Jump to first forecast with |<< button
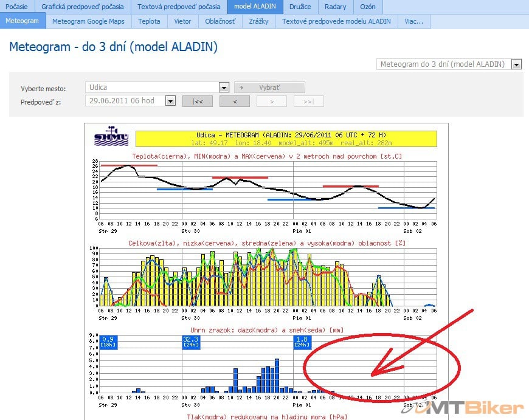The width and height of the screenshot is (529, 420). tap(198, 101)
